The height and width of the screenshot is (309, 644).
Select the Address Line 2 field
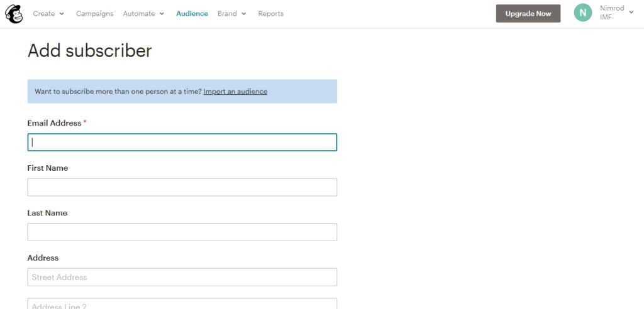[x=182, y=304]
